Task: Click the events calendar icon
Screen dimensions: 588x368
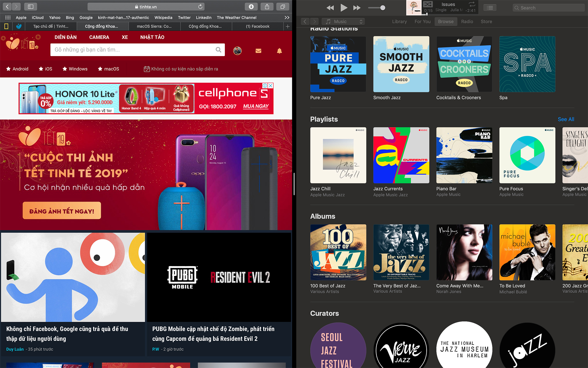Action: coord(147,69)
